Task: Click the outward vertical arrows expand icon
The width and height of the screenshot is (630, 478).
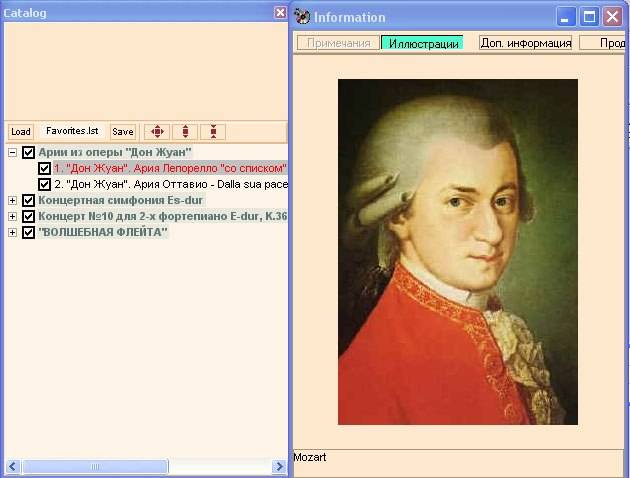Action: (x=185, y=132)
